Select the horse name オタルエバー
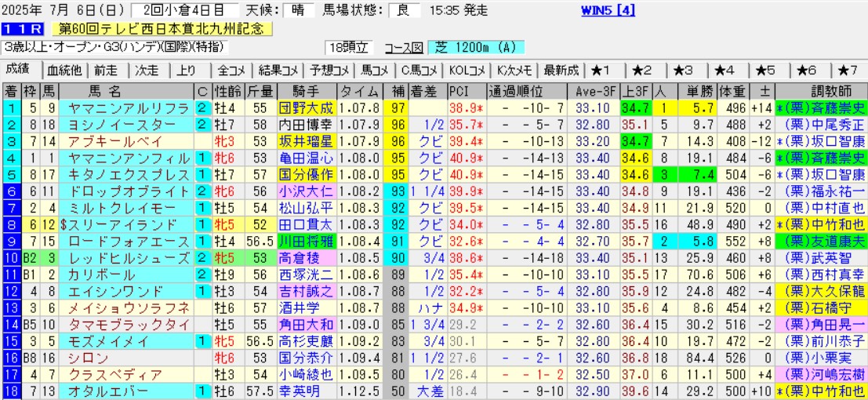This screenshot has width=868, height=400. pos(129,391)
